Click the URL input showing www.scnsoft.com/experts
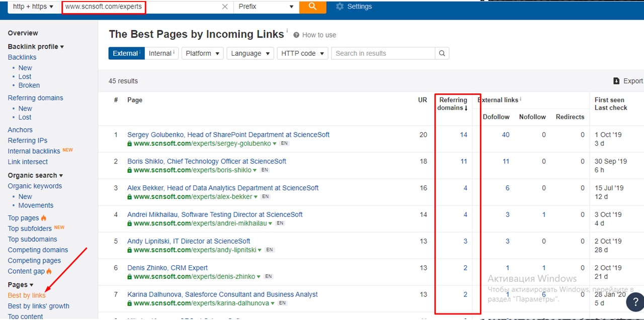 pos(103,7)
